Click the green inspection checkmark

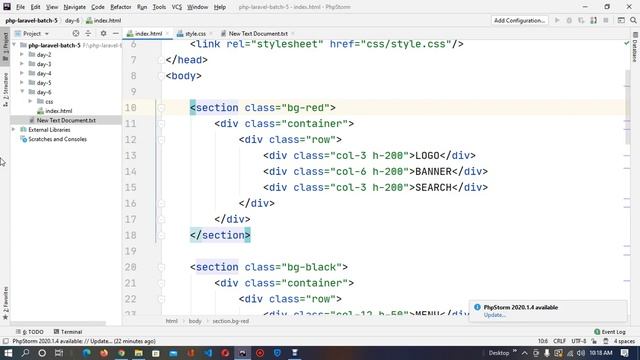[x=627, y=43]
